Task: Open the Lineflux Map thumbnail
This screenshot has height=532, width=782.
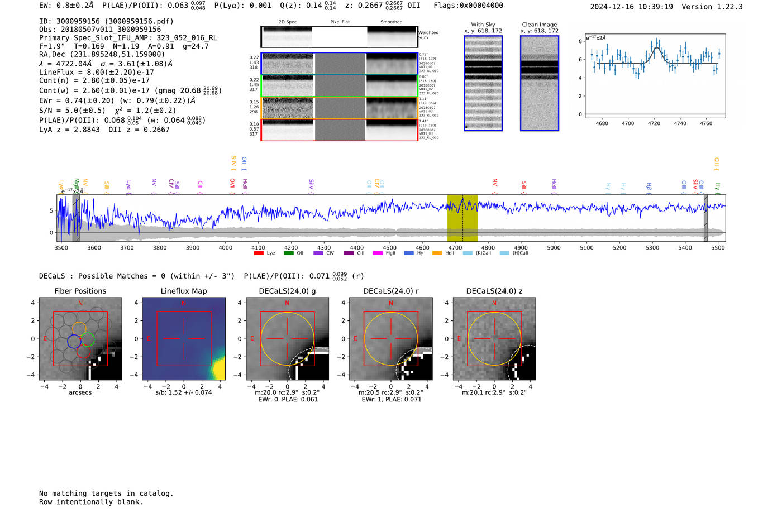Action: [184, 339]
